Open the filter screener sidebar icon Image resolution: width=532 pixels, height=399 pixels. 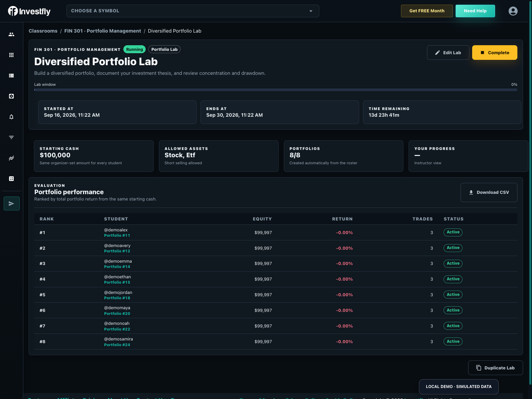11,137
